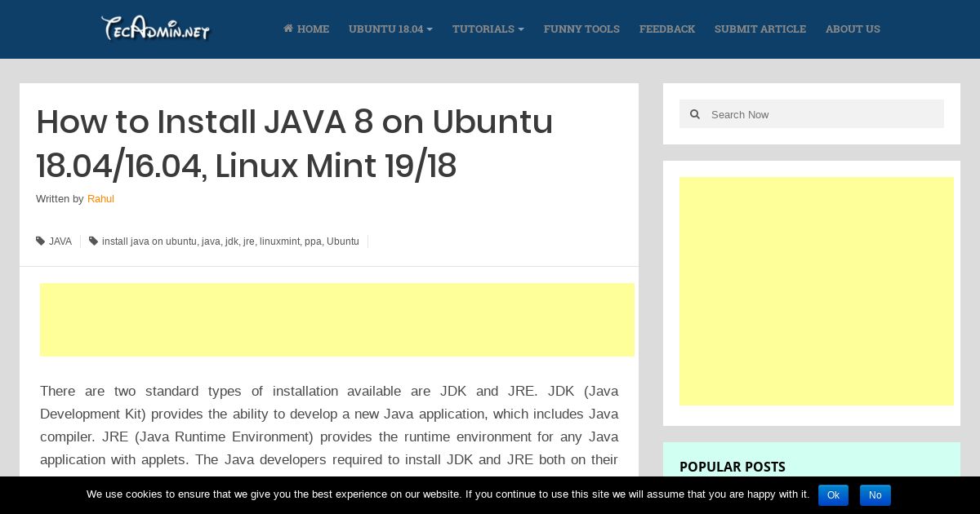Open the Feedback page
Image resolution: width=980 pixels, height=514 pixels.
click(667, 29)
